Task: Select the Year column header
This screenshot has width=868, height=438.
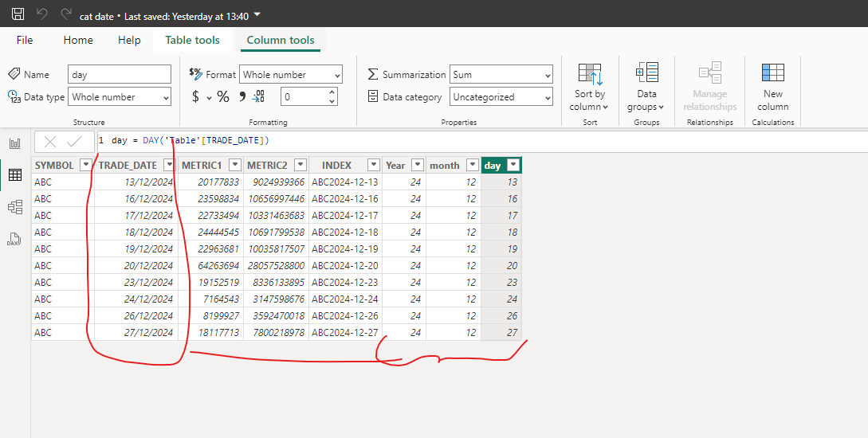Action: (395, 166)
